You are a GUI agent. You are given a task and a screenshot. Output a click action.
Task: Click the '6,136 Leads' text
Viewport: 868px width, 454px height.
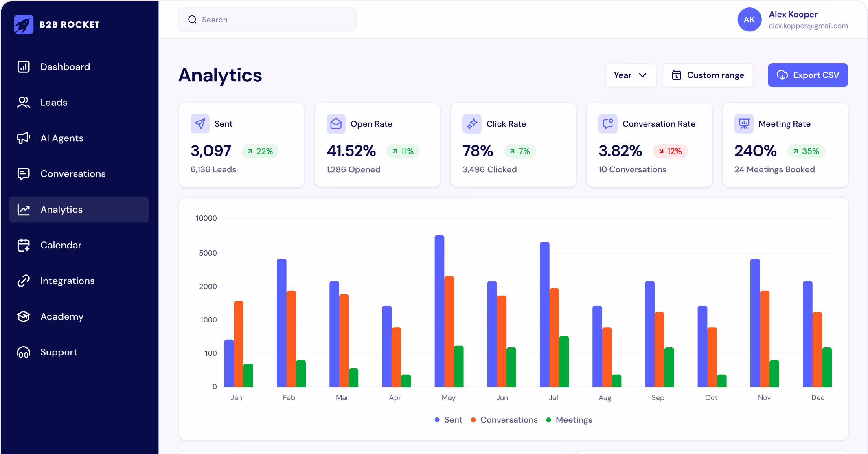tap(213, 169)
